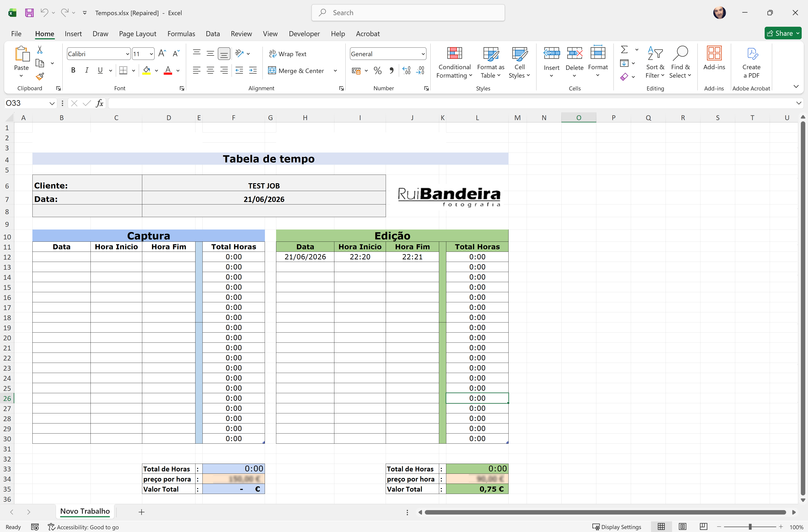Viewport: 808px width, 532px height.
Task: Click the horizontal scrollbar thumb
Action: pos(605,512)
